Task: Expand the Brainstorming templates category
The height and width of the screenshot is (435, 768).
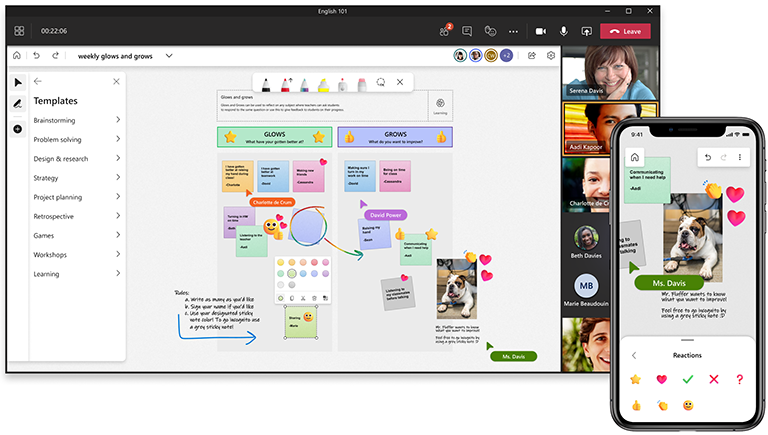Action: [118, 120]
